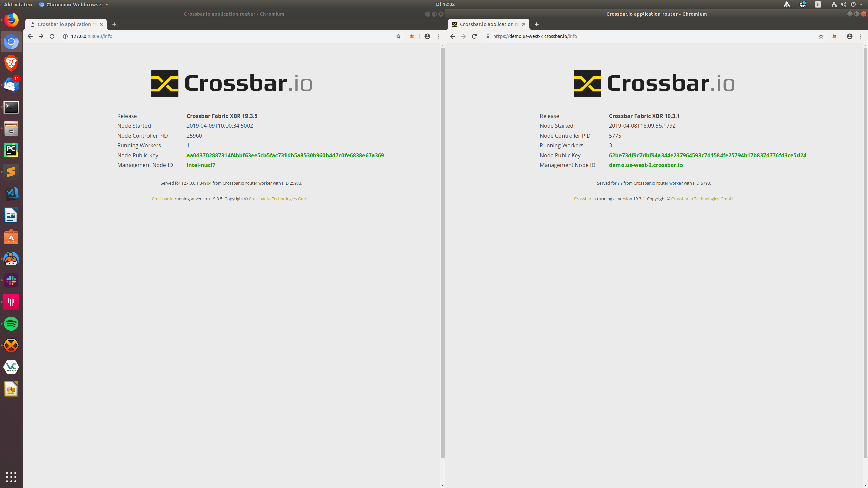Follow the Crossbar.io Technologies GmbH link on left page
The image size is (868, 488).
(279, 199)
